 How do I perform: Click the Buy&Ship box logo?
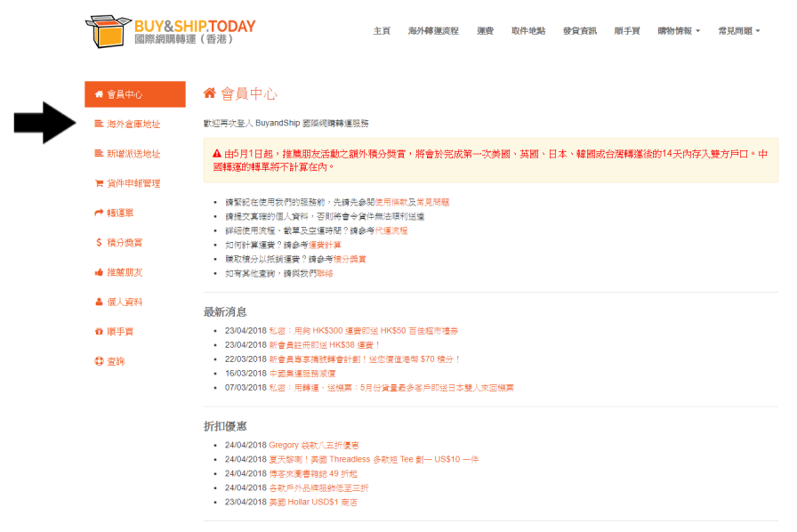(107, 31)
